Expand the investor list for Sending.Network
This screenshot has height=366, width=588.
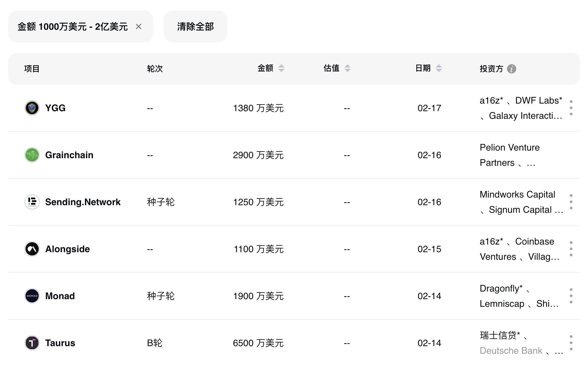coord(571,202)
